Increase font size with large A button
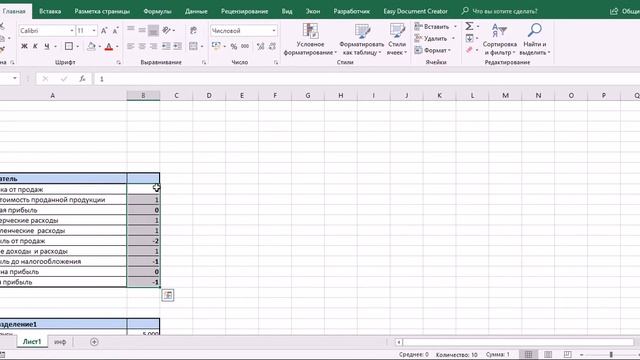Screen dimensions: 640x360 (104, 31)
